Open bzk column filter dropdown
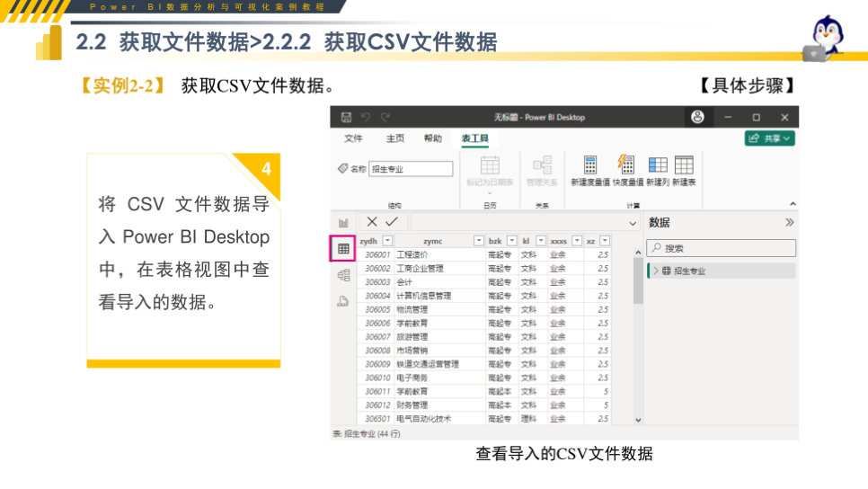The height and width of the screenshot is (489, 868). pos(512,240)
